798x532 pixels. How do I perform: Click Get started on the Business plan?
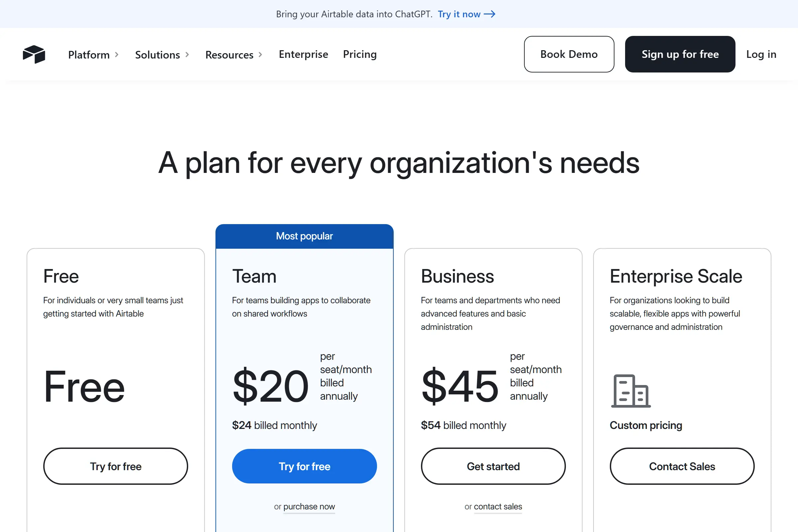(x=493, y=466)
